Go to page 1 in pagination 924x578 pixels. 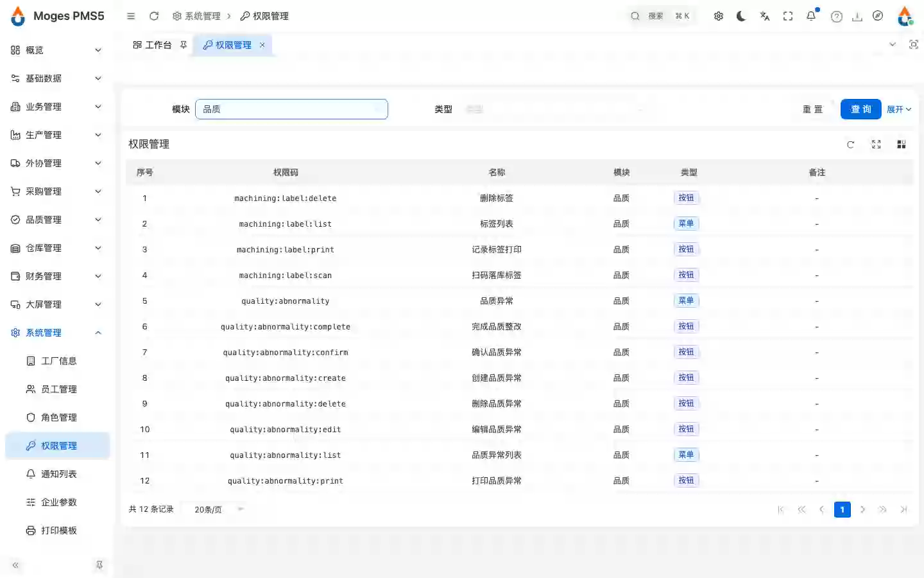click(x=843, y=509)
